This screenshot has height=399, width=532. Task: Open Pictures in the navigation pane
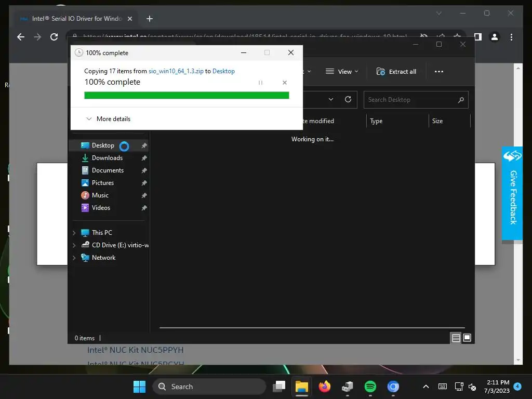[102, 183]
